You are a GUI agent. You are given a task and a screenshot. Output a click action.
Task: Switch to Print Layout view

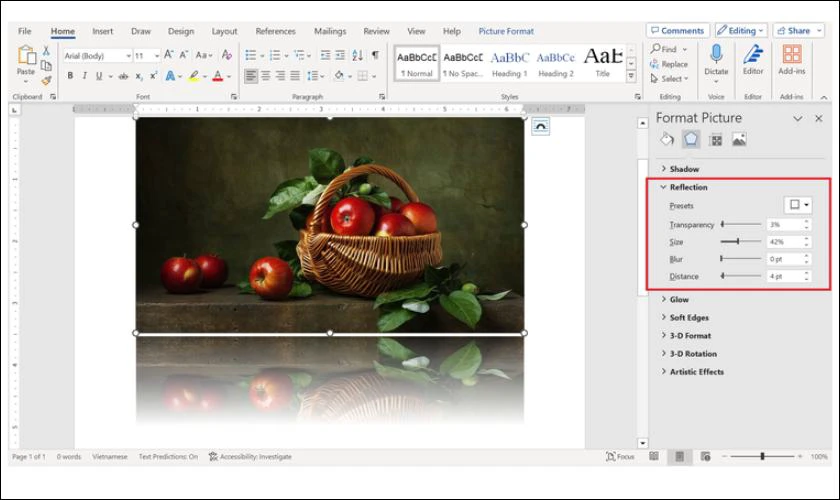coord(679,457)
